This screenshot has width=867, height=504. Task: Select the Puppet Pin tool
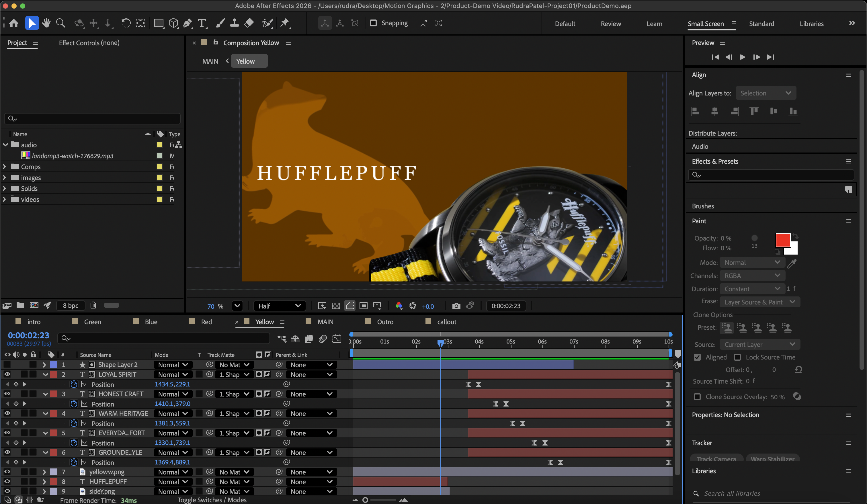[x=285, y=23]
